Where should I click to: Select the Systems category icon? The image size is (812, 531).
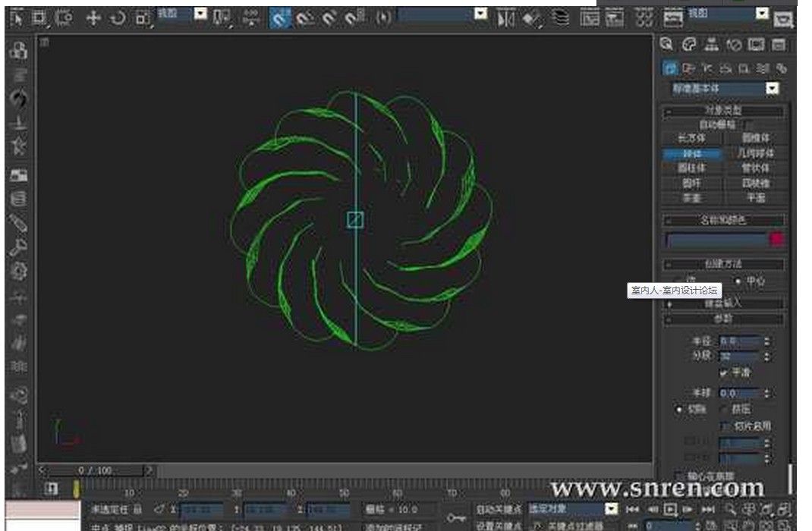(782, 68)
